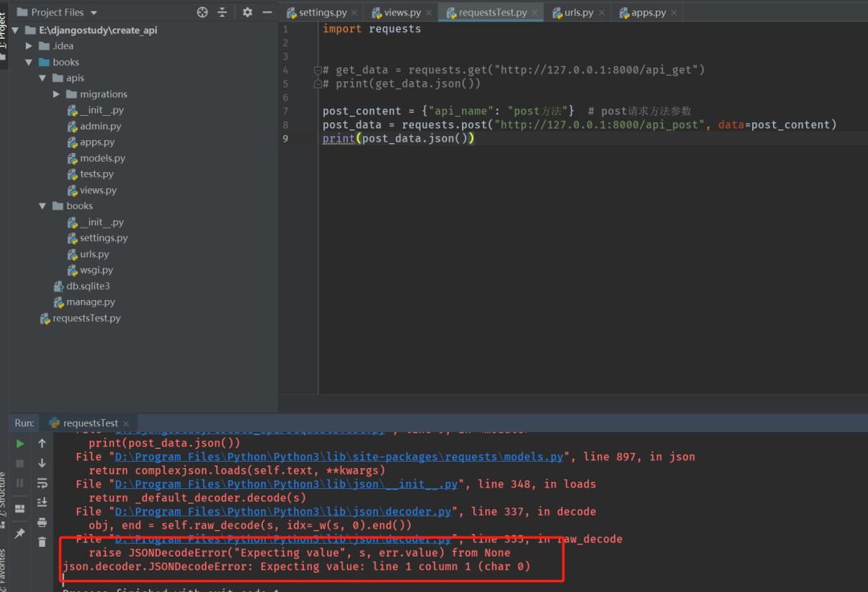Rerun requestsTest with the green play icon

pos(20,443)
